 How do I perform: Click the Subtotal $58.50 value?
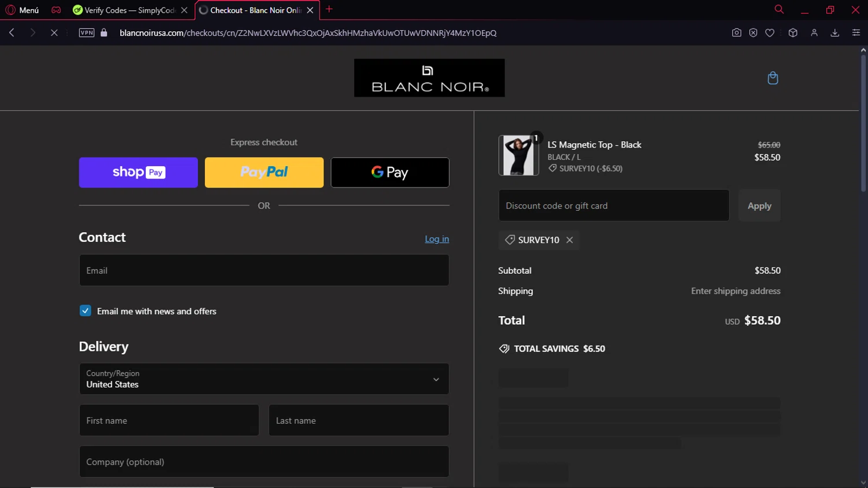pyautogui.click(x=767, y=270)
